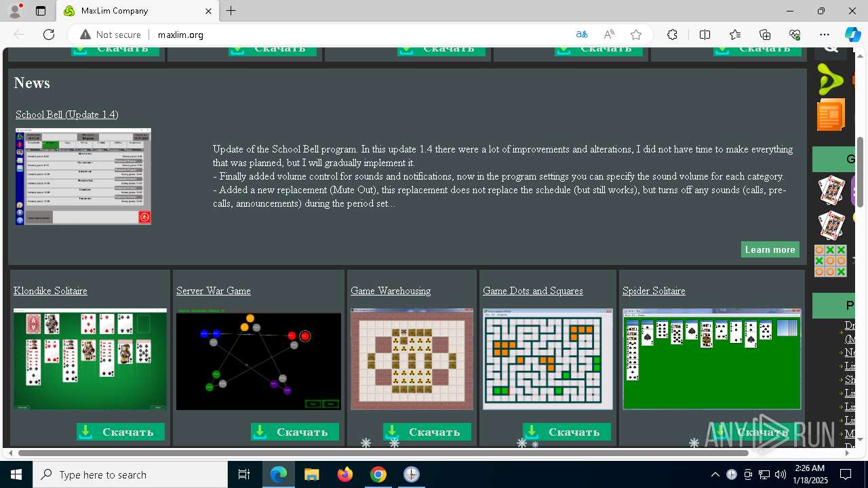Open the notification center icon

(846, 474)
